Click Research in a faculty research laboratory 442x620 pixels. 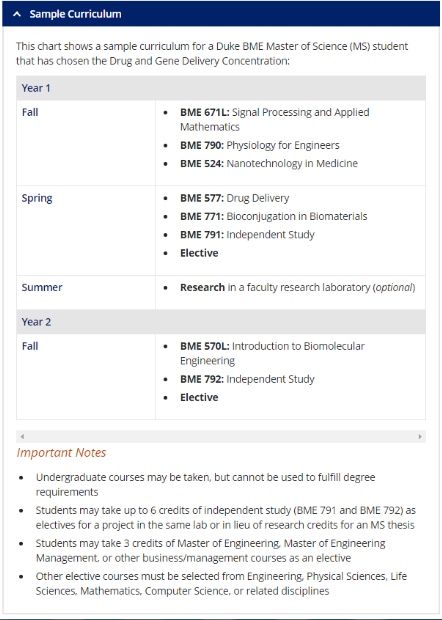[x=298, y=287]
